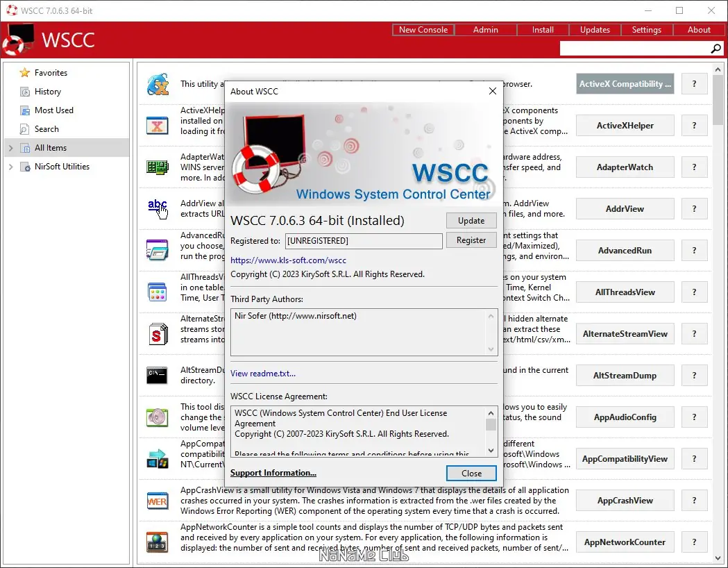Viewport: 728px width, 568px height.
Task: Click the AddrView abc icon
Action: click(158, 209)
